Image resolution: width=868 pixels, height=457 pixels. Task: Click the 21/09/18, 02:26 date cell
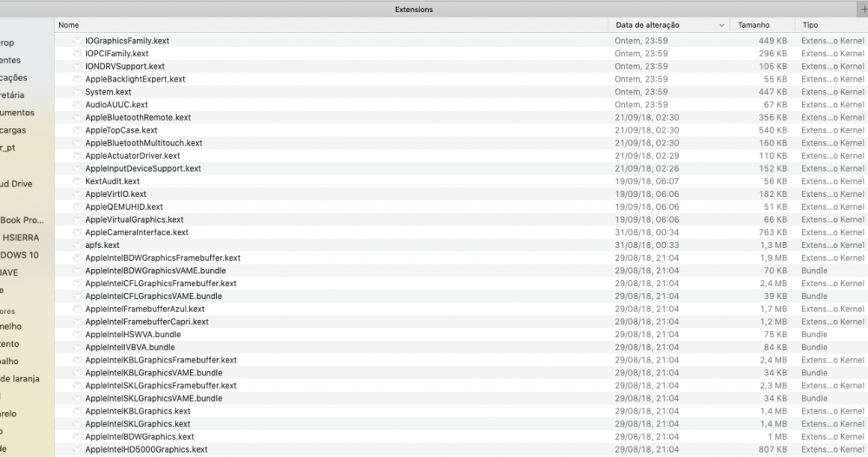tap(647, 168)
